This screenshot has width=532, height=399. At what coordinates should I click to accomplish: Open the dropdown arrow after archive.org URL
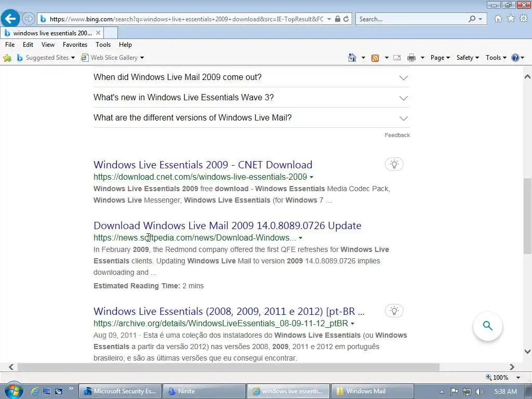click(353, 324)
